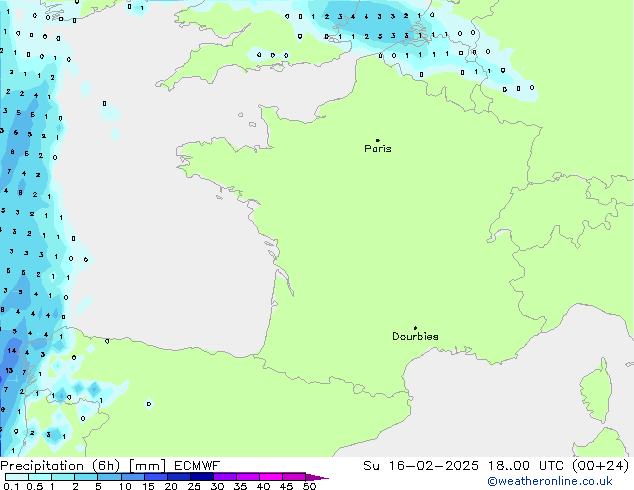Pick the 30–35 mm purple legend swatch
The image size is (634, 490).
click(224, 477)
